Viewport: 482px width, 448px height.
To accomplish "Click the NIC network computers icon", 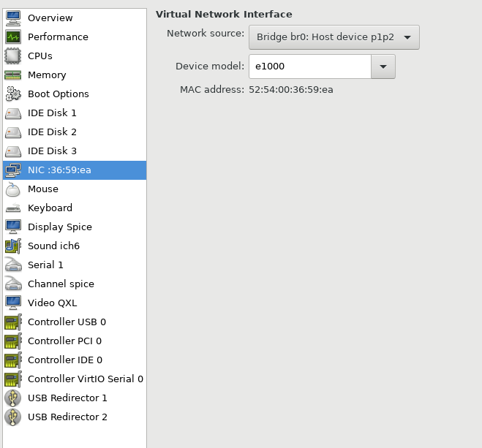I will click(13, 170).
